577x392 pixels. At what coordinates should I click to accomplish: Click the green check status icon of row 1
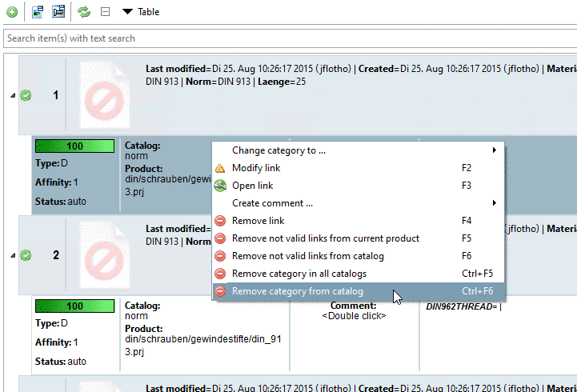pos(26,96)
